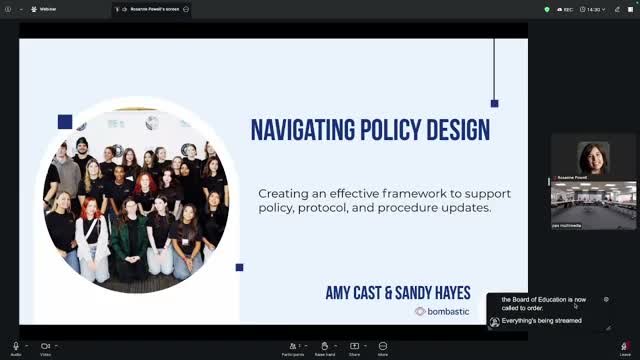This screenshot has height=360, width=640.
Task: Click the view layout icon at top-right
Action: coord(631,9)
